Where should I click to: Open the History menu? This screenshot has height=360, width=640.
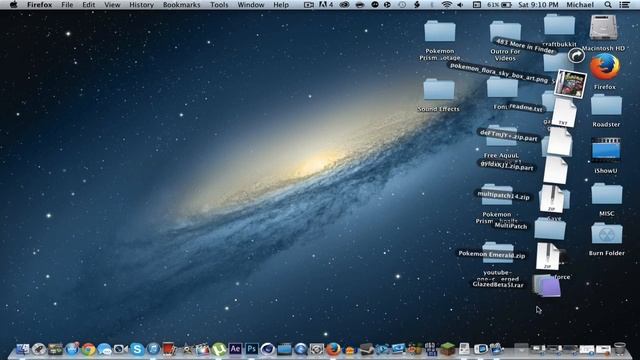141,5
